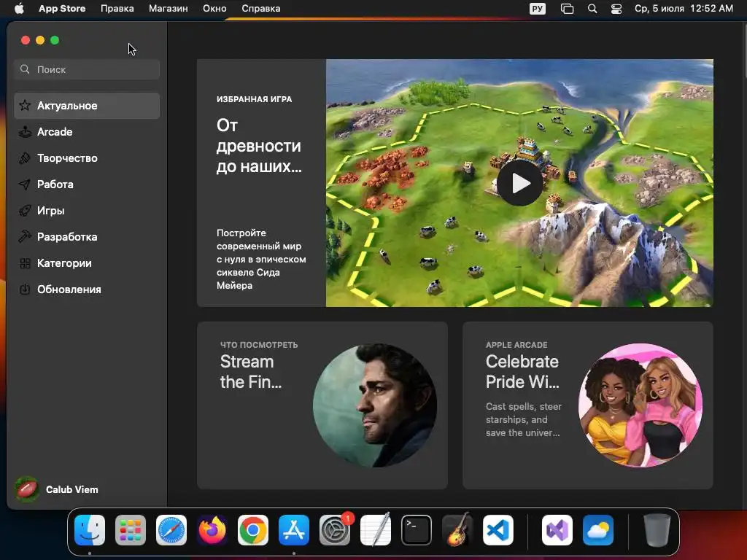Open the Stream the Fin… story card
The width and height of the screenshot is (747, 560).
point(322,405)
